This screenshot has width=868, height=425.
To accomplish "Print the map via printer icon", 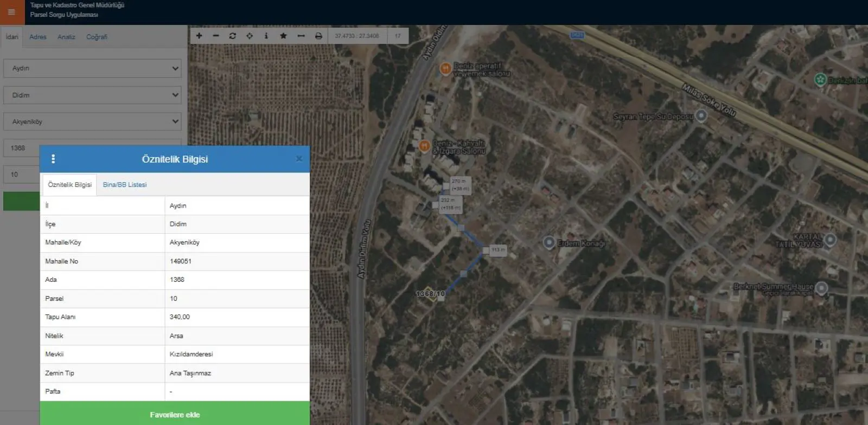I will coord(318,36).
